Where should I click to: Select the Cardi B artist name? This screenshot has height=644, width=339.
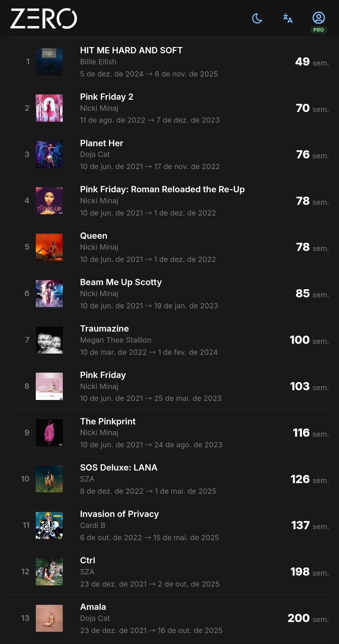pos(93,525)
